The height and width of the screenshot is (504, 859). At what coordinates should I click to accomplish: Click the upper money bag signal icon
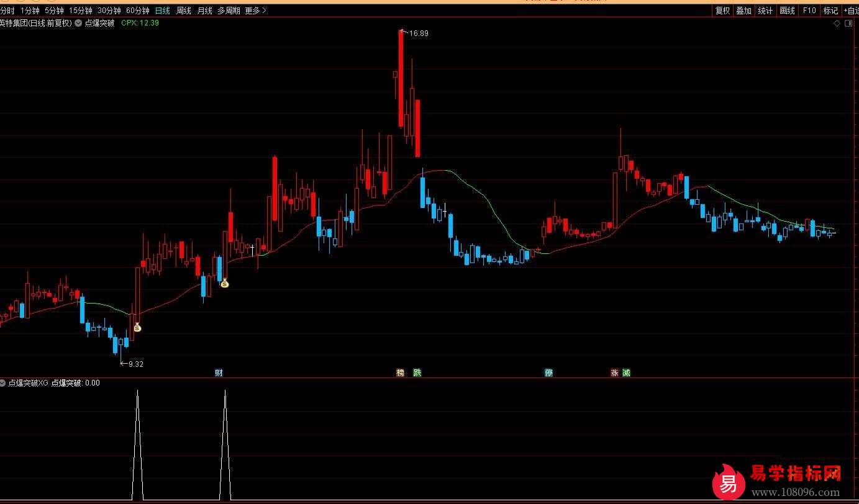[225, 284]
